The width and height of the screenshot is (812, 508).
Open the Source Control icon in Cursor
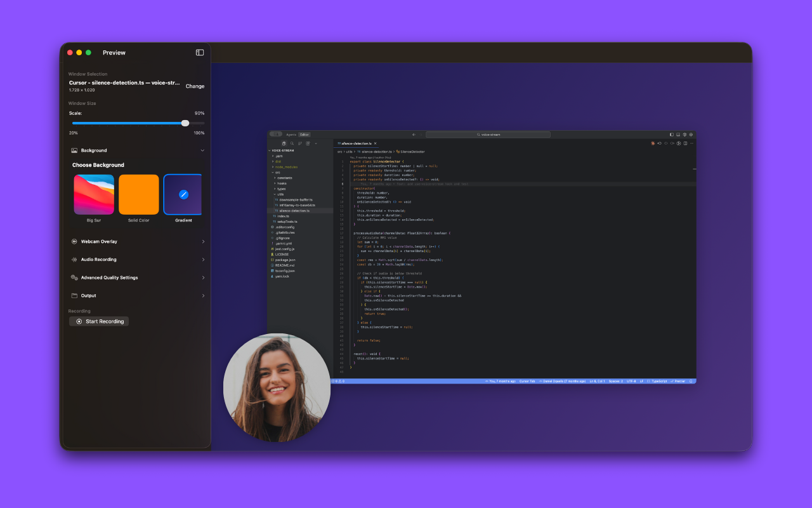click(x=300, y=144)
